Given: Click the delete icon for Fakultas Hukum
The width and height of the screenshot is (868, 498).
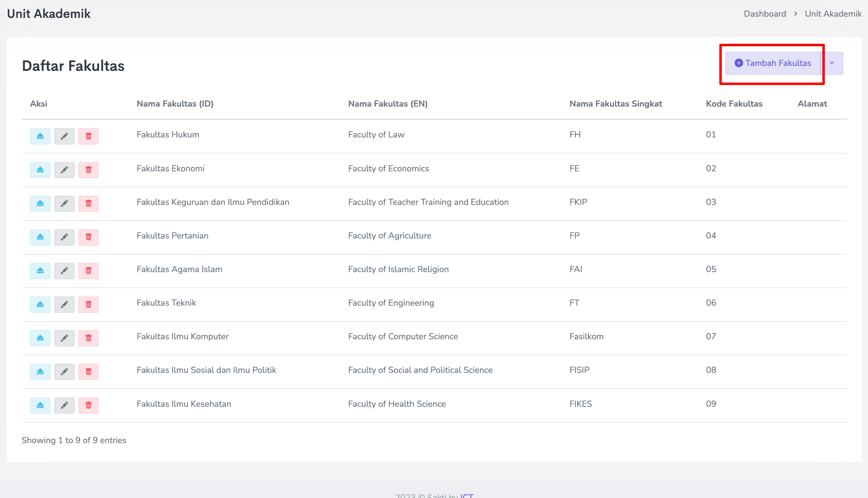Looking at the screenshot, I should click(88, 136).
